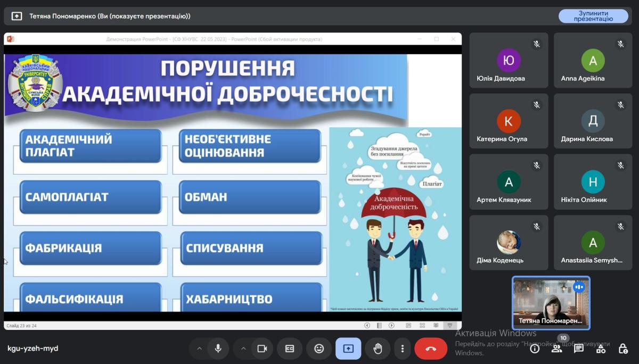The width and height of the screenshot is (639, 364).
Task: Click muted mic icon on Катерина Огула tile
Action: coord(537,105)
